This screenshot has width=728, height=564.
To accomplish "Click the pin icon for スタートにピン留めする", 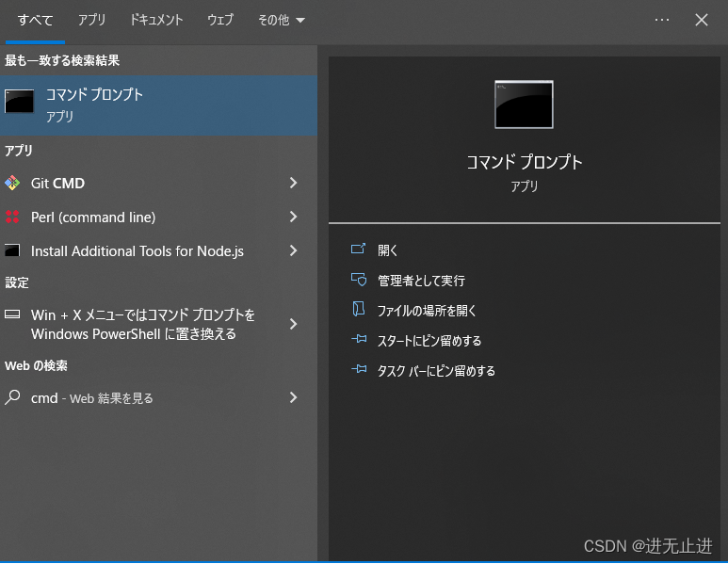I will (x=359, y=339).
